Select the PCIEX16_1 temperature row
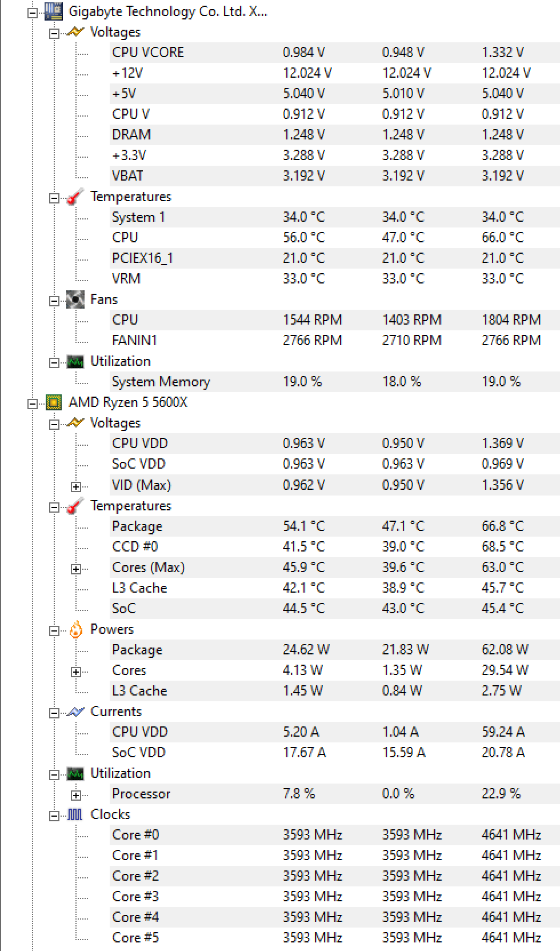This screenshot has width=560, height=951. (335, 258)
